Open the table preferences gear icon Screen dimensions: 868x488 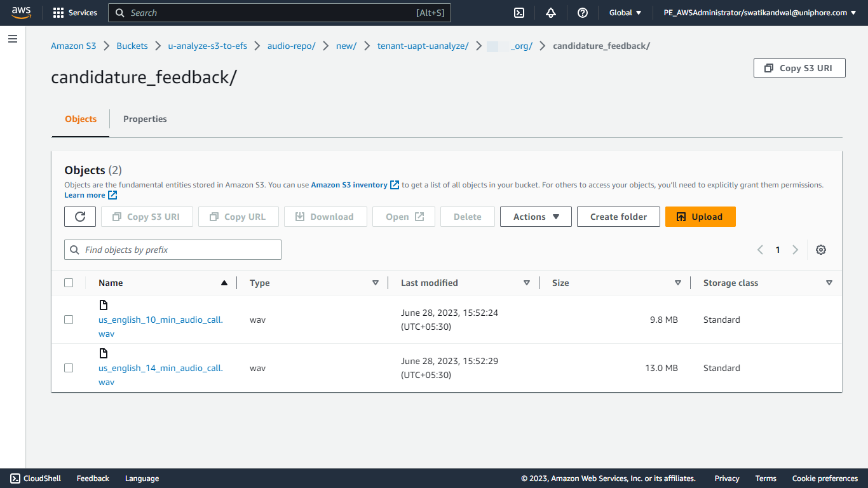coord(821,250)
